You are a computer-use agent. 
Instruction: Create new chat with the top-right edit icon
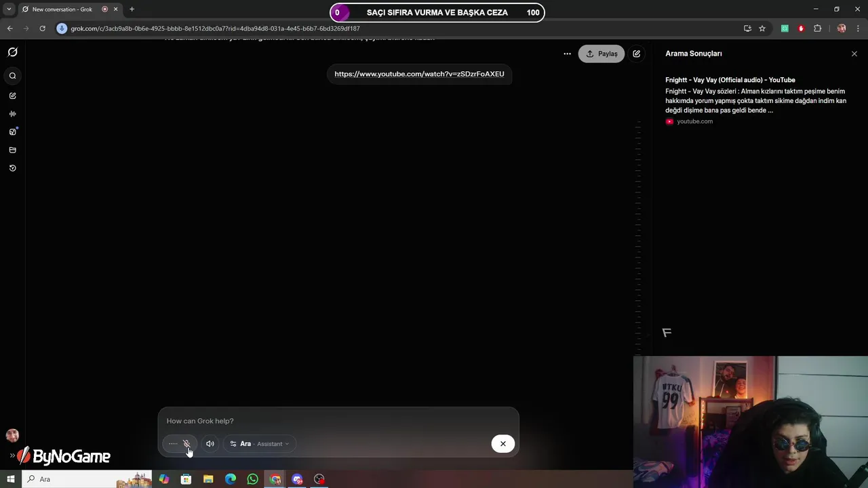[636, 54]
